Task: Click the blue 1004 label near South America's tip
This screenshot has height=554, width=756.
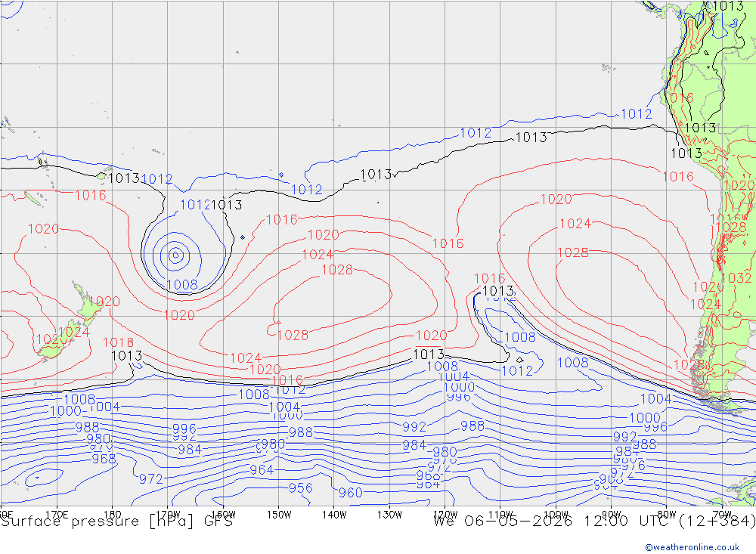Action: pos(655,399)
